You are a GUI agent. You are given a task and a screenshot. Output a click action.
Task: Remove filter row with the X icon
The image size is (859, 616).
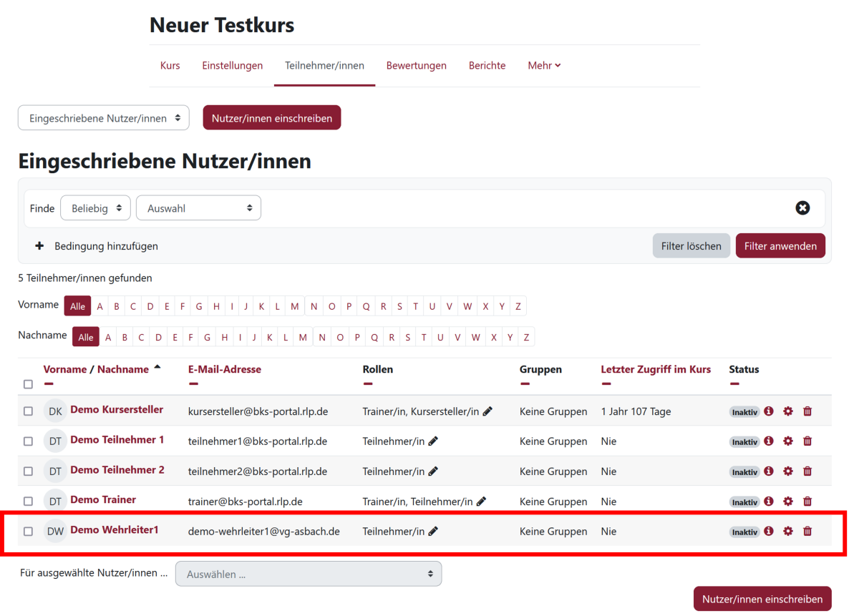(802, 208)
